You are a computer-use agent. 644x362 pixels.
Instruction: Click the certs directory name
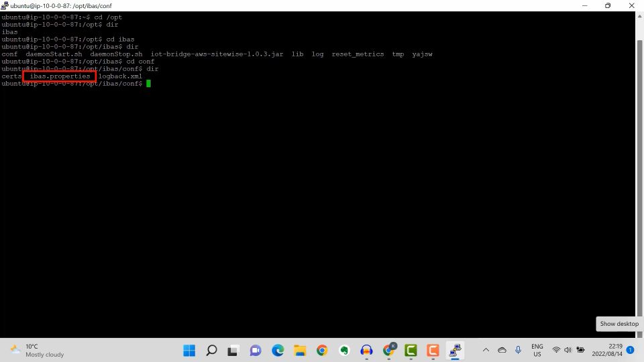click(11, 76)
